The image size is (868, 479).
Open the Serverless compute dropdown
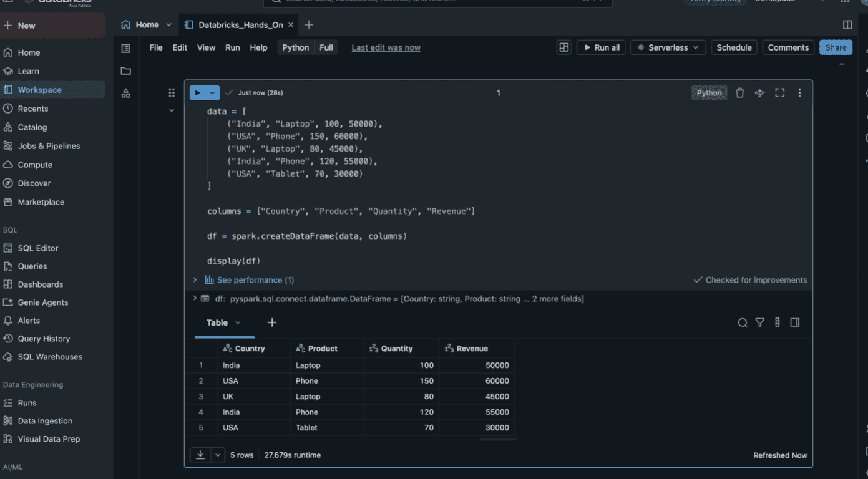668,47
